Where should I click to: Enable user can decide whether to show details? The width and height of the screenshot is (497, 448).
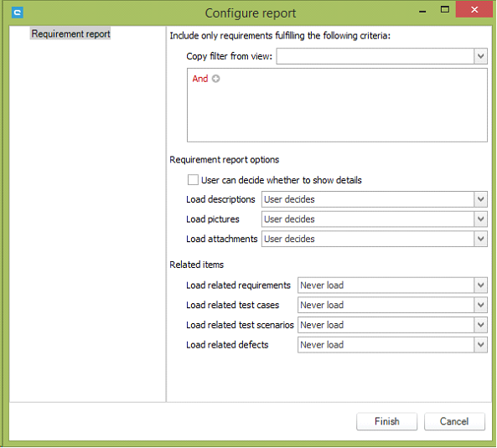tap(193, 180)
